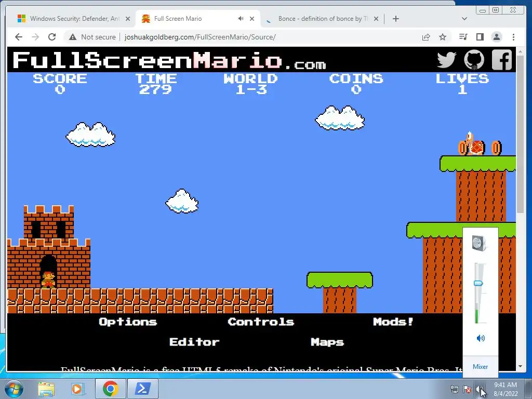Open the media control icon in toolbar
This screenshot has height=399, width=532.
[463, 37]
